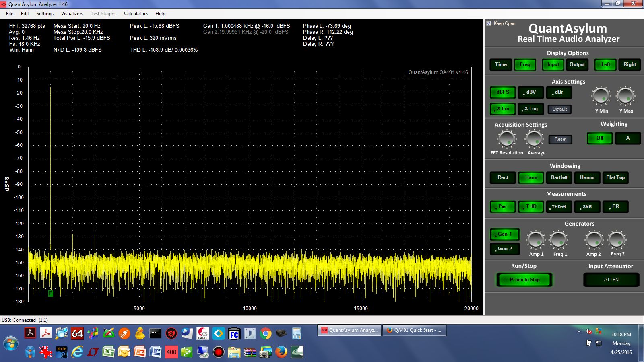Click the Freq 2 knob
Screen dimensions: 644x362
pos(617,240)
